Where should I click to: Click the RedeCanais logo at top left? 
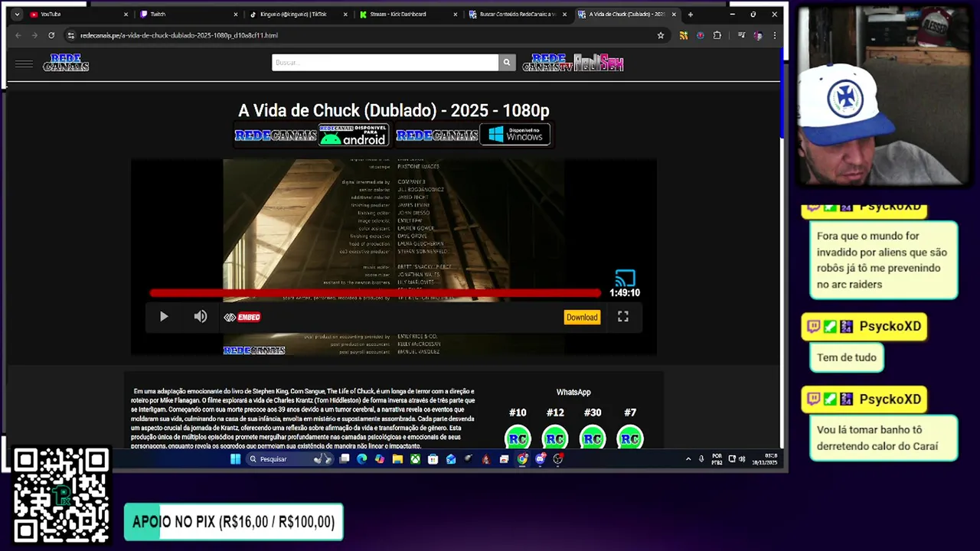pyautogui.click(x=66, y=63)
